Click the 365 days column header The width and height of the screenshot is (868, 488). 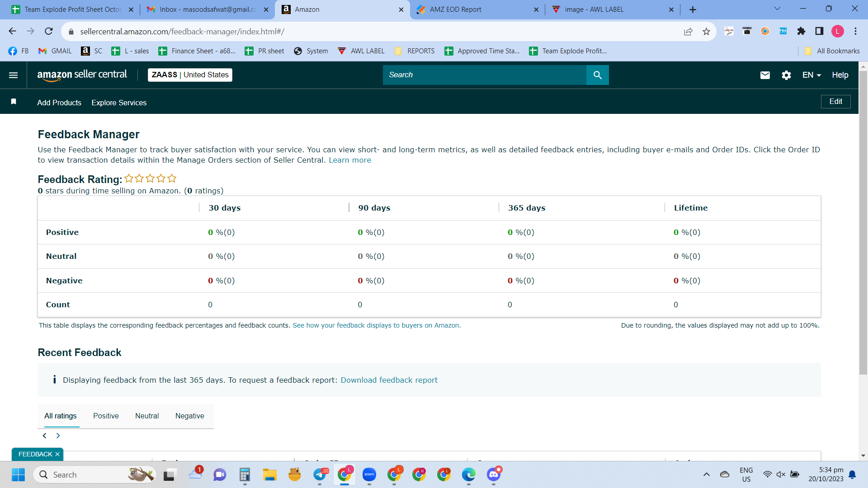(x=527, y=208)
